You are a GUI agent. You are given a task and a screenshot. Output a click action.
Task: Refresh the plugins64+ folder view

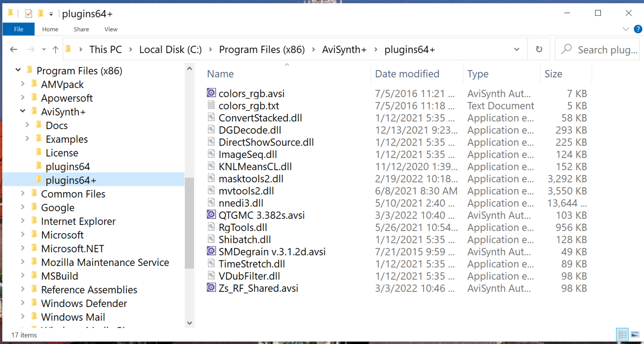[539, 49]
